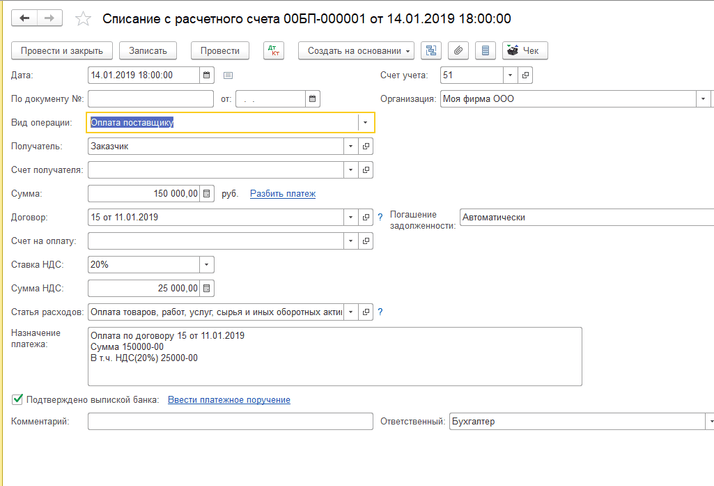This screenshot has width=714, height=486.
Task: Click Ввести платежное поручение link
Action: click(229, 400)
